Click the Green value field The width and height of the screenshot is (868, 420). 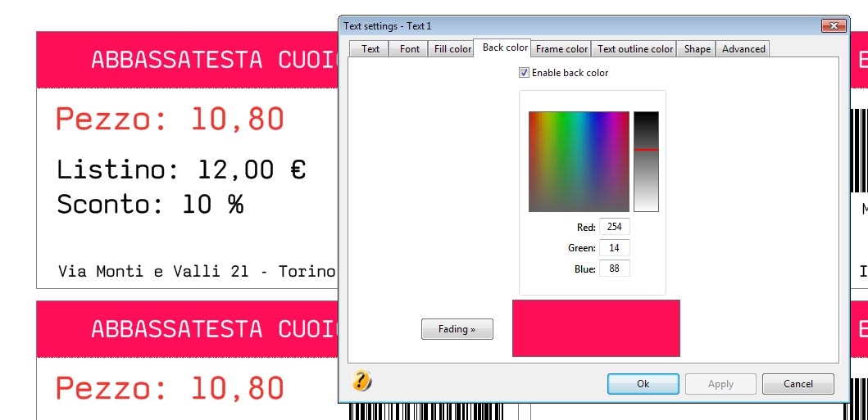coord(614,247)
